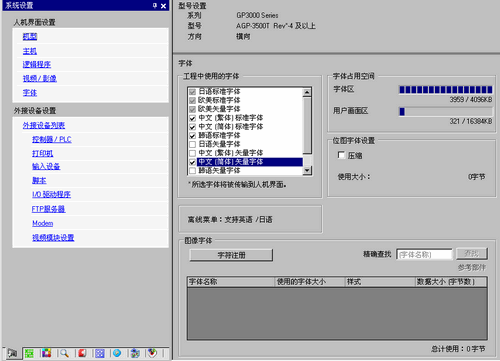
Task: Open 字体 settings link
Action: 30,93
